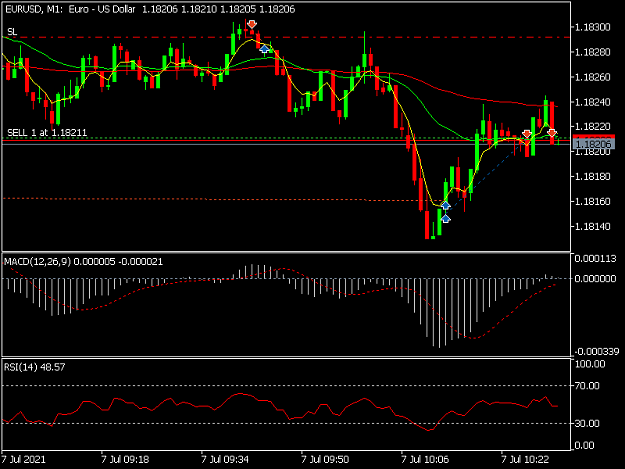Click the 1.18240 price scale label

click(592, 102)
